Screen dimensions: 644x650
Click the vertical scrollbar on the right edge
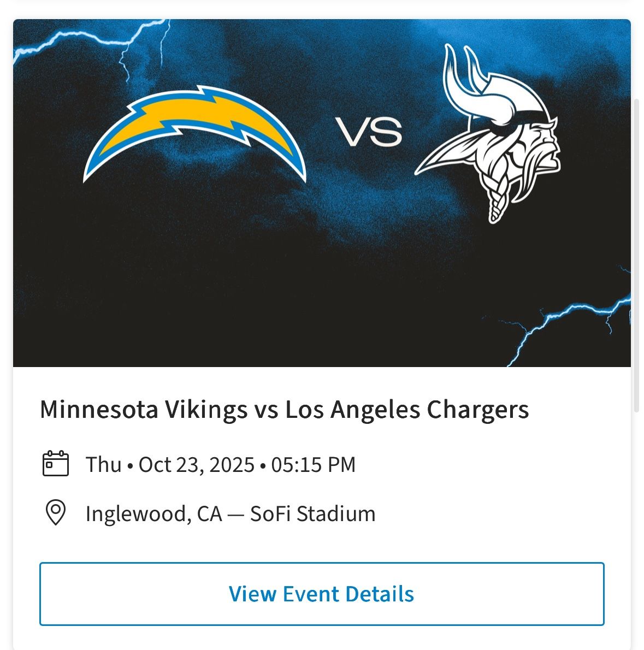tap(636, 257)
